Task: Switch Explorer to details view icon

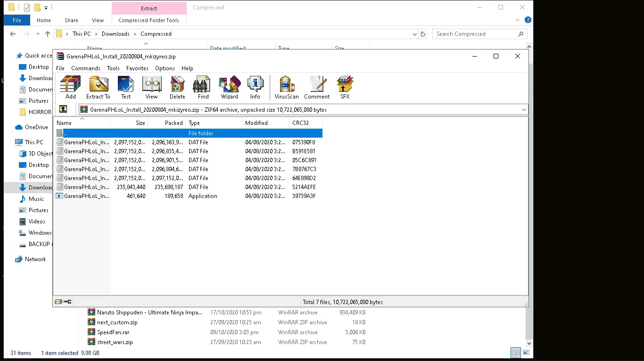Action: [x=516, y=353]
